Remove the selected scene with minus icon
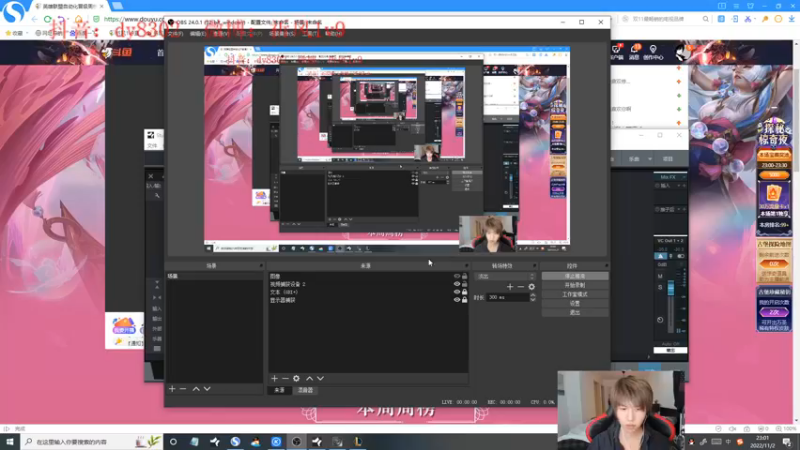 point(183,389)
